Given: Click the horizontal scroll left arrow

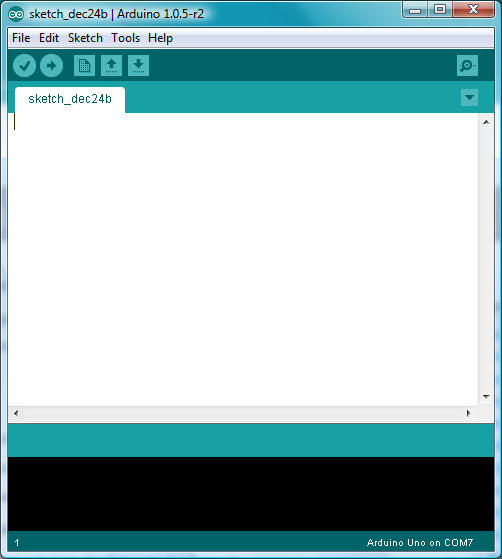Looking at the screenshot, I should (16, 414).
